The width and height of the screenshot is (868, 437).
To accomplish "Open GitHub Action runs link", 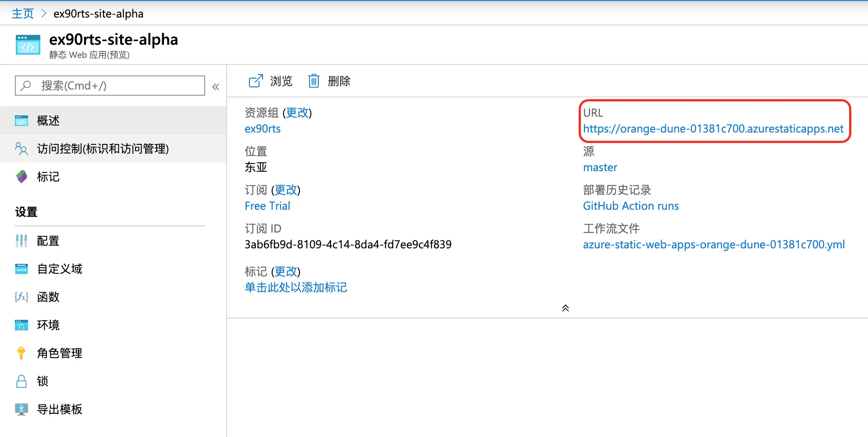I will 631,206.
